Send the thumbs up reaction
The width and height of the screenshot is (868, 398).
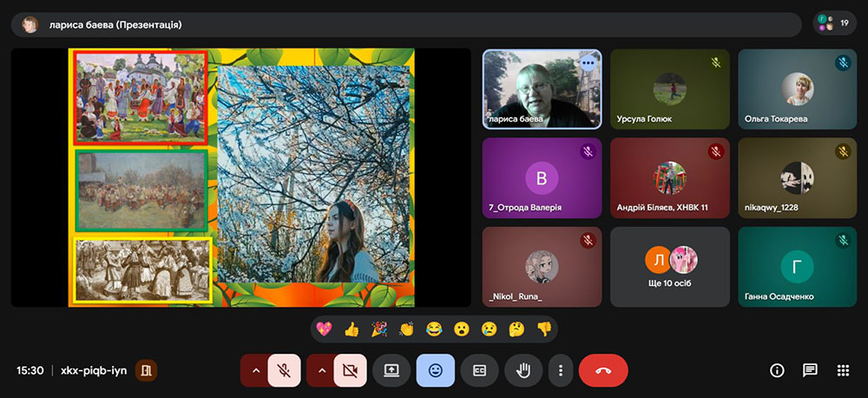click(352, 329)
